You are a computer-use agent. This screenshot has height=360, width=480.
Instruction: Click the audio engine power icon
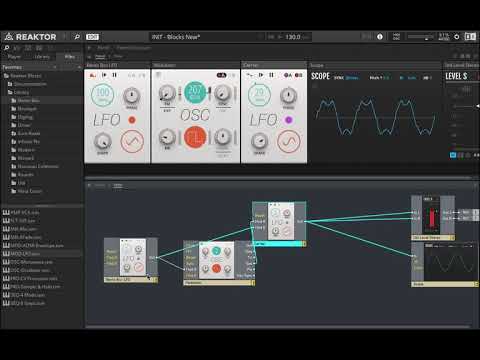[457, 37]
